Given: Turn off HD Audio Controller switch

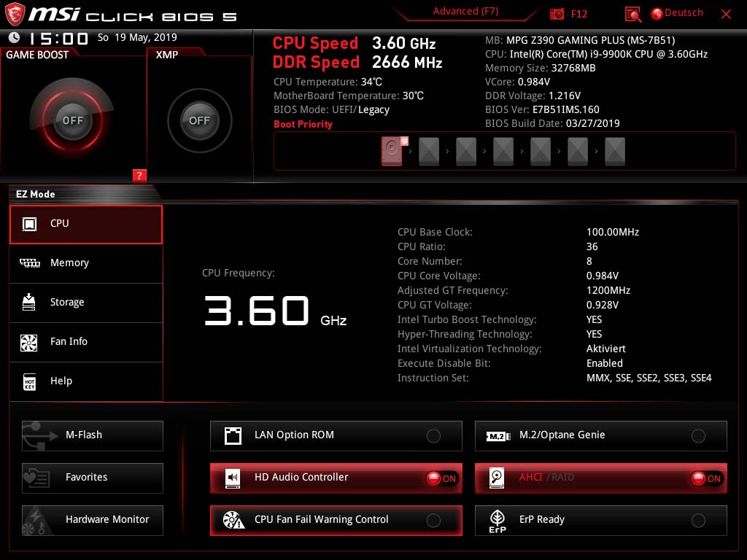Looking at the screenshot, I should click(x=442, y=478).
